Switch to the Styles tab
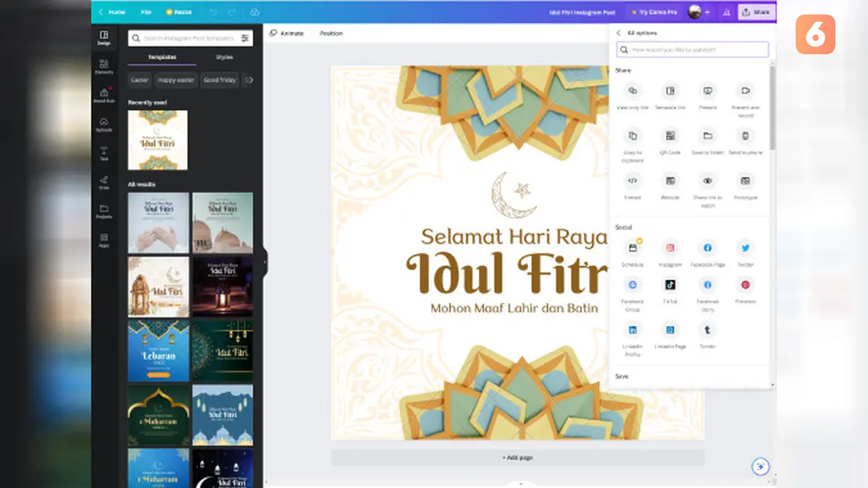Screen dimensions: 868x488 [224, 57]
